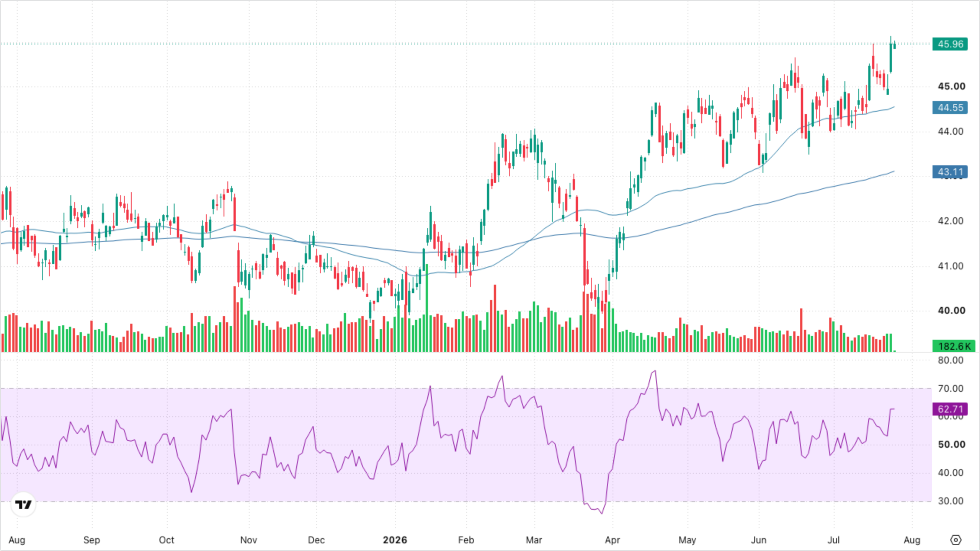Click the 40.00 price scale tick

click(951, 311)
